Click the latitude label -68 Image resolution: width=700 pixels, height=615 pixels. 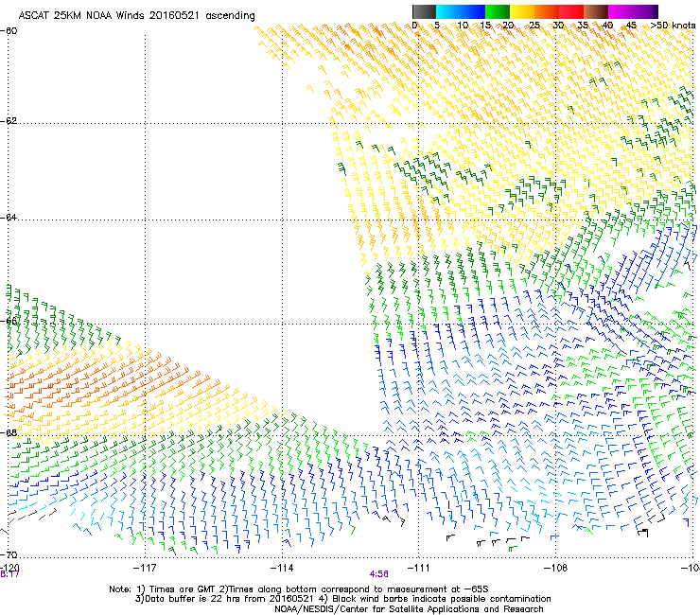[9, 432]
